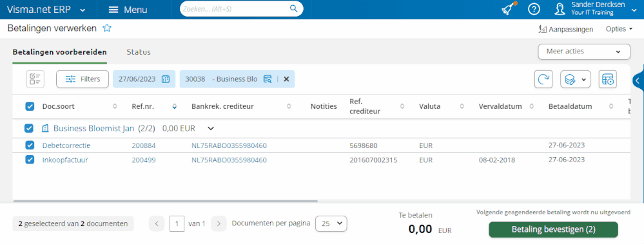
Task: Open reference number 200884
Action: 144,145
